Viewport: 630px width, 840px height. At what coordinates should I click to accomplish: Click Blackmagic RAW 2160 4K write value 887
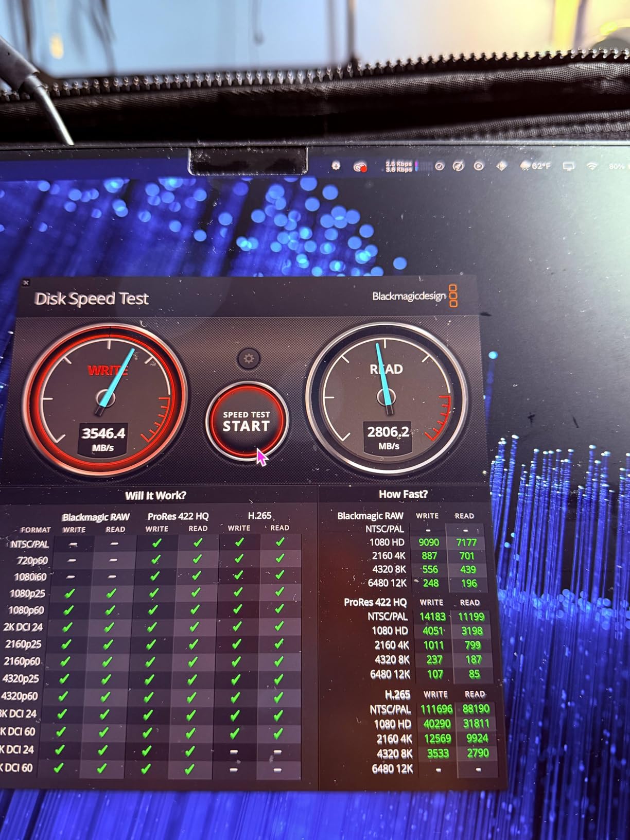pyautogui.click(x=429, y=556)
